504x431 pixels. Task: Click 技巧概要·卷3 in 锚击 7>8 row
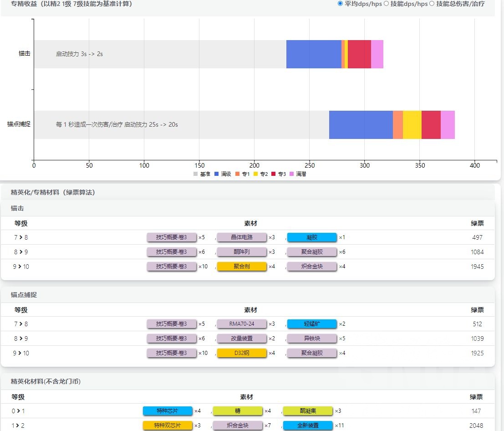coord(172,237)
